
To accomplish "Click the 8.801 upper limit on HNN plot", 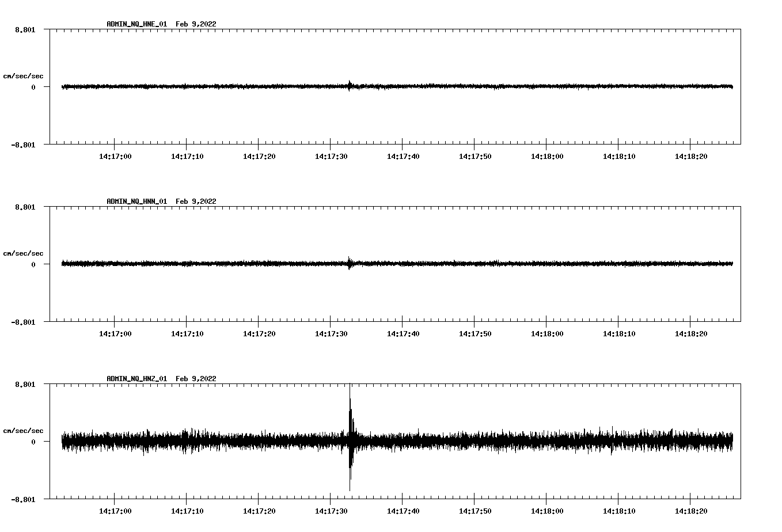I will tap(25, 207).
